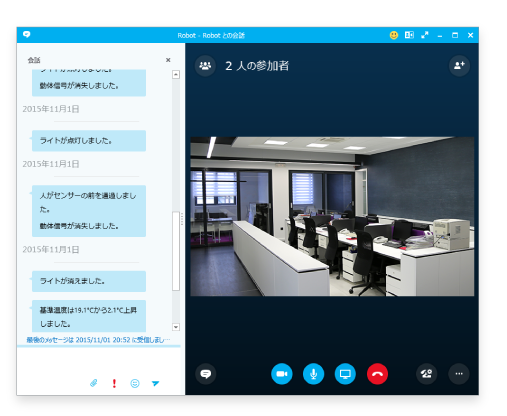Toggle the video camera button

[282, 374]
